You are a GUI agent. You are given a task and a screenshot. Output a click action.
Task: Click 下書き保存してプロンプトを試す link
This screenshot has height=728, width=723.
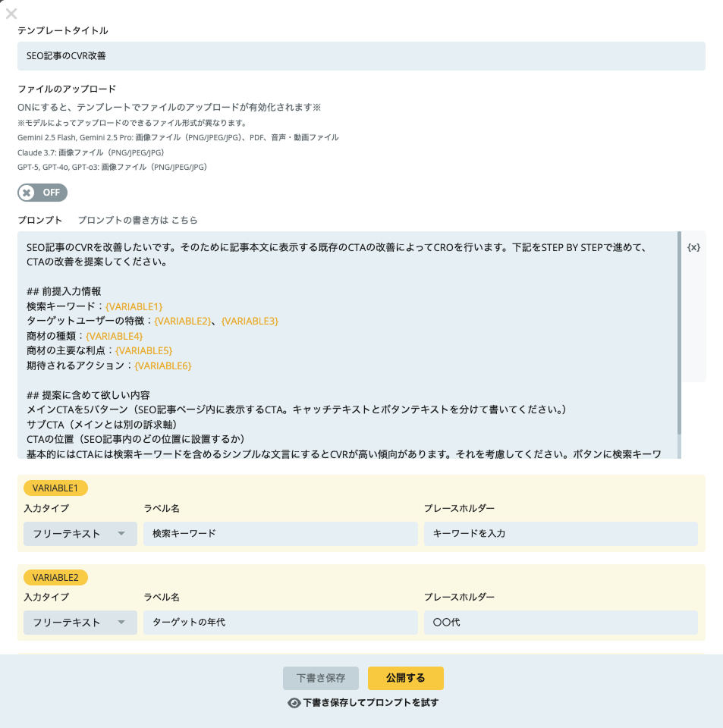[x=370, y=703]
